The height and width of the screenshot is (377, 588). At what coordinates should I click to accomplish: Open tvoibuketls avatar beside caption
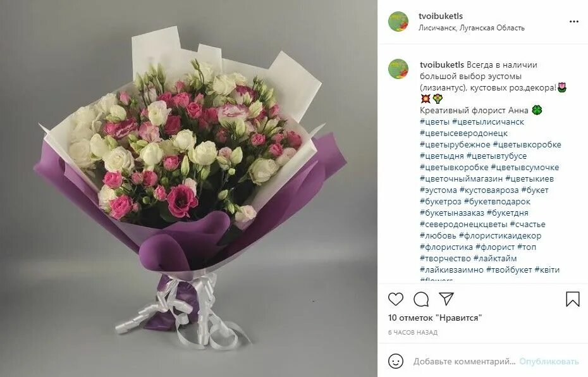click(x=398, y=69)
